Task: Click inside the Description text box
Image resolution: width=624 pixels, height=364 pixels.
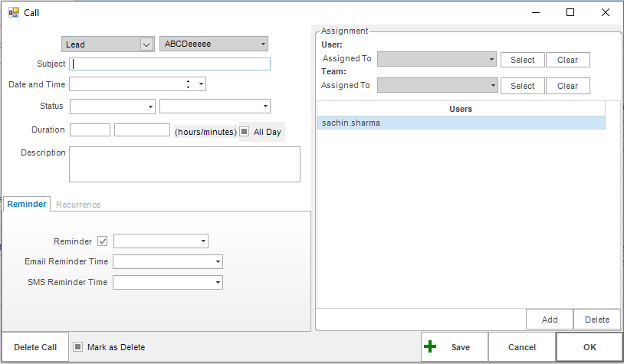Action: (184, 164)
